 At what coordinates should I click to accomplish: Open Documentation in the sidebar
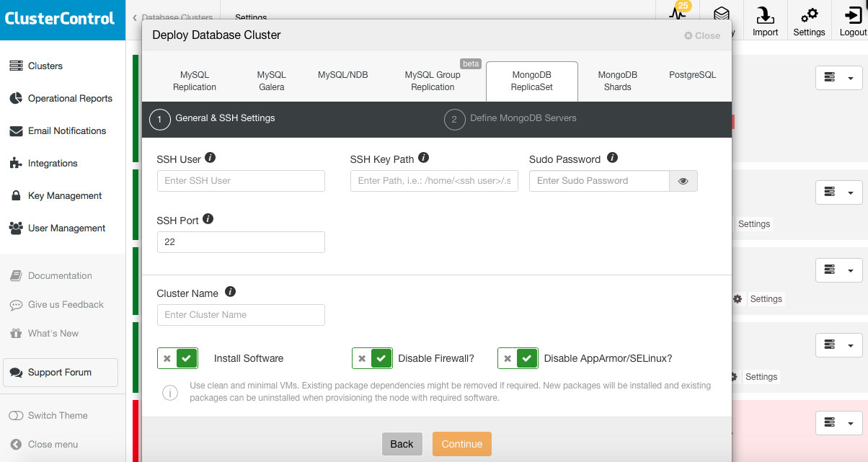click(x=50, y=276)
